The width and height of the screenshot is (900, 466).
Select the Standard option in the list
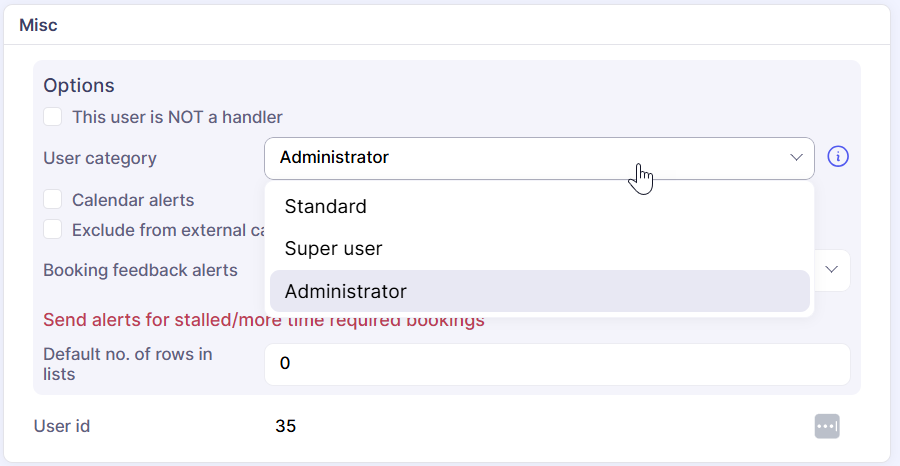326,207
